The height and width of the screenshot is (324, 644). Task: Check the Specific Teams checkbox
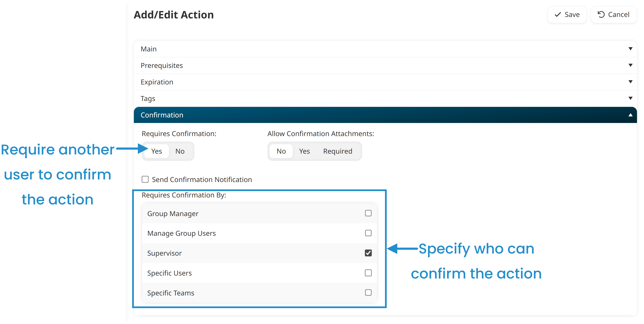(x=368, y=292)
